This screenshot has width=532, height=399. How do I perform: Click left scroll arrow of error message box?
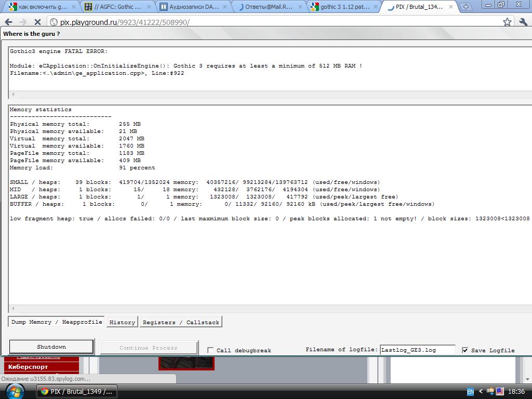(13, 95)
